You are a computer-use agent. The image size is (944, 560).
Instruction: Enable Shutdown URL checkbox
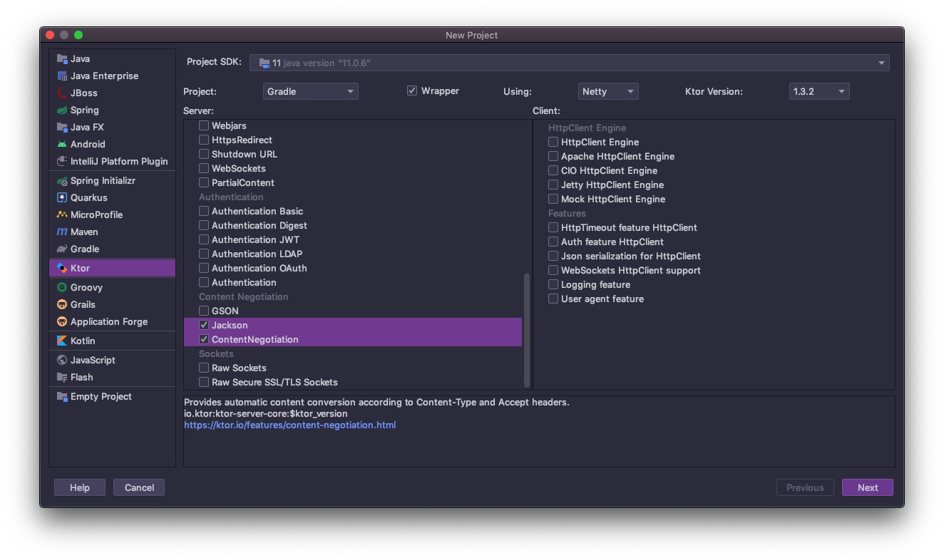204,155
